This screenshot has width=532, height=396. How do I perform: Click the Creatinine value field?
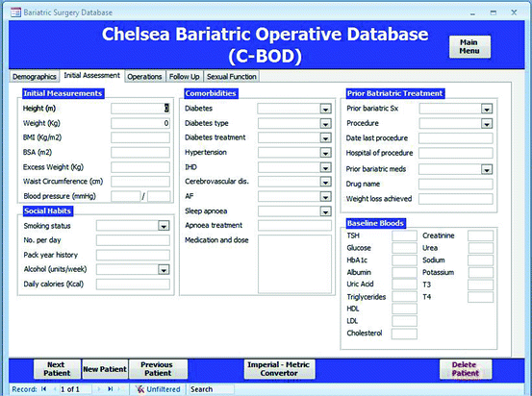(480, 235)
